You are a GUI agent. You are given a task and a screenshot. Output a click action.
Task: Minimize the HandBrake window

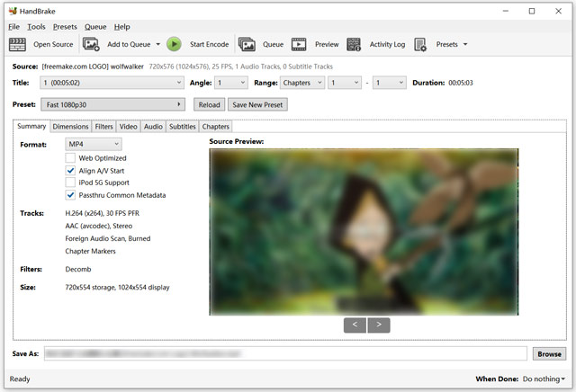[x=506, y=11]
